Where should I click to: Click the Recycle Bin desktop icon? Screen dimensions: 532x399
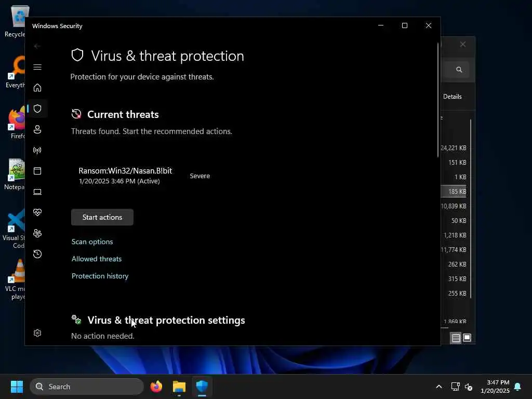pyautogui.click(x=15, y=21)
